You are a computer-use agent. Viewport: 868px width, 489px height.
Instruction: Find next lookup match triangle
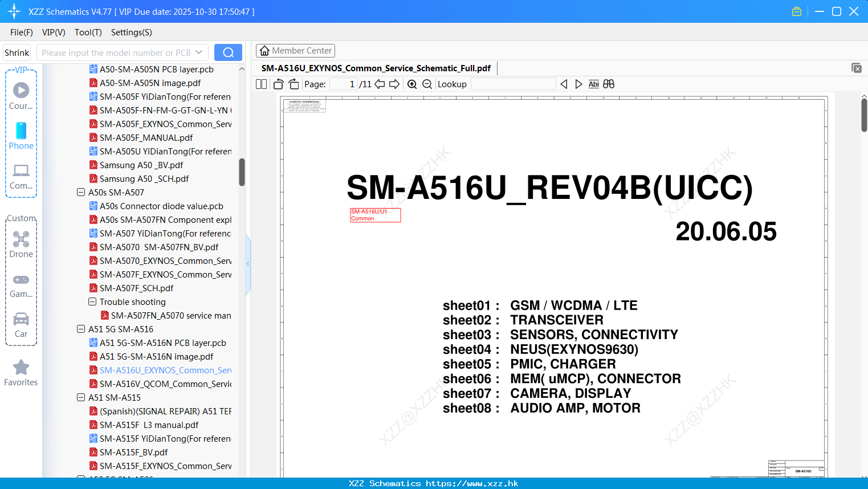(x=578, y=84)
